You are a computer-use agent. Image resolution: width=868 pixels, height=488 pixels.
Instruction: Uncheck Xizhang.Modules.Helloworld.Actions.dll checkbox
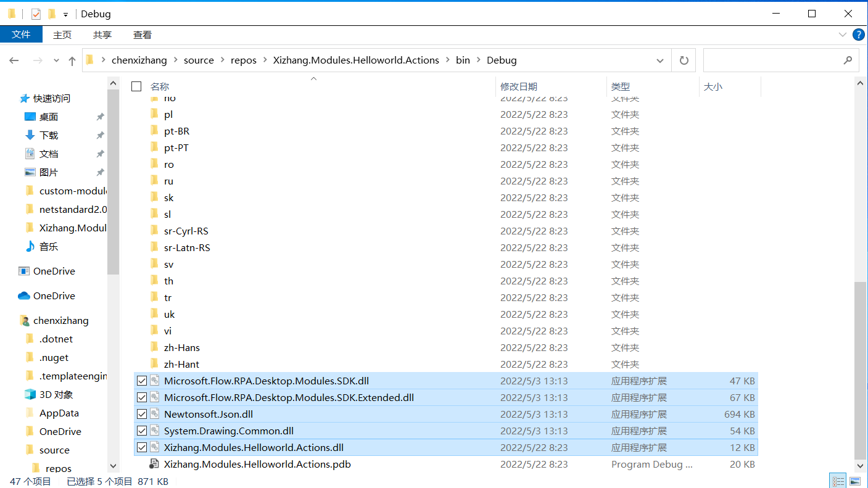(x=141, y=447)
